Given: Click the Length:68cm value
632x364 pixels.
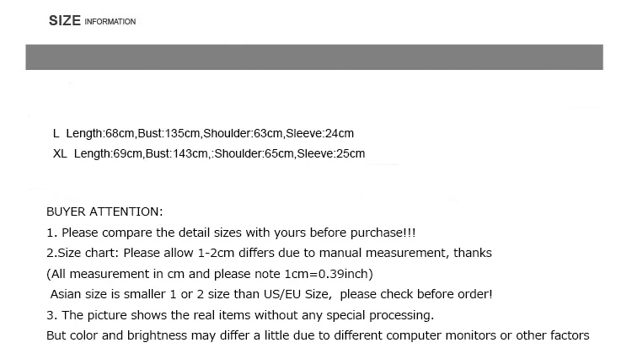Looking at the screenshot, I should 100,133.
